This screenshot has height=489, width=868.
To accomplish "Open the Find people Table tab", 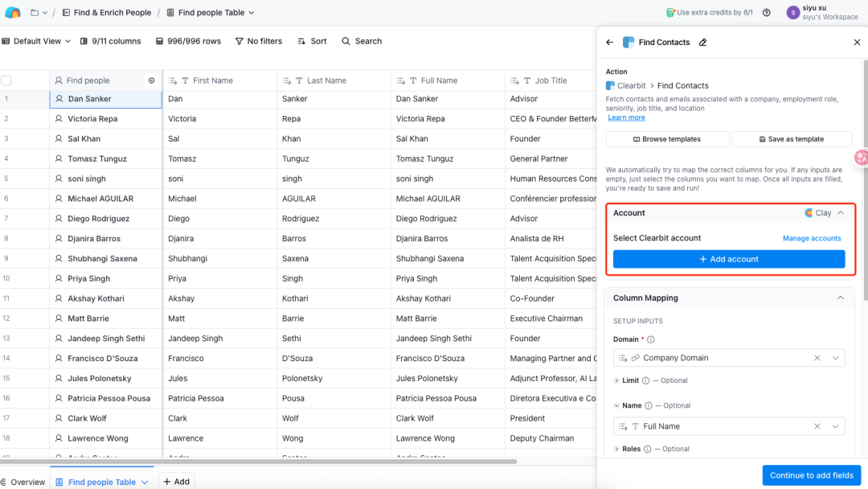I will (x=102, y=482).
